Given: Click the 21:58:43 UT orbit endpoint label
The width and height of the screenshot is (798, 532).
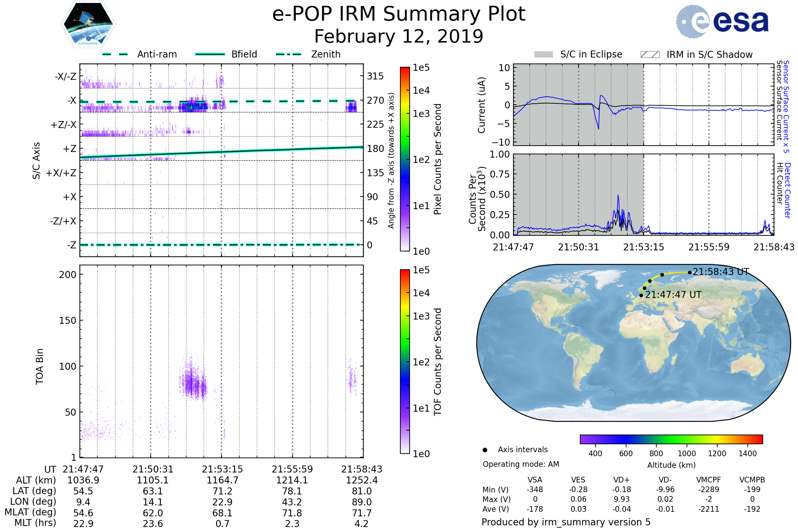Looking at the screenshot, I should pyautogui.click(x=721, y=272).
